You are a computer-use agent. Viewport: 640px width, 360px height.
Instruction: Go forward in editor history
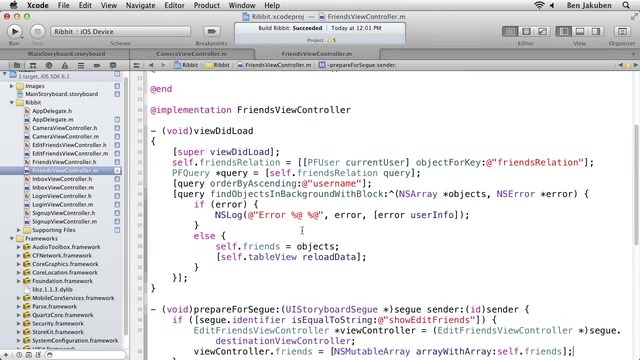(x=163, y=65)
